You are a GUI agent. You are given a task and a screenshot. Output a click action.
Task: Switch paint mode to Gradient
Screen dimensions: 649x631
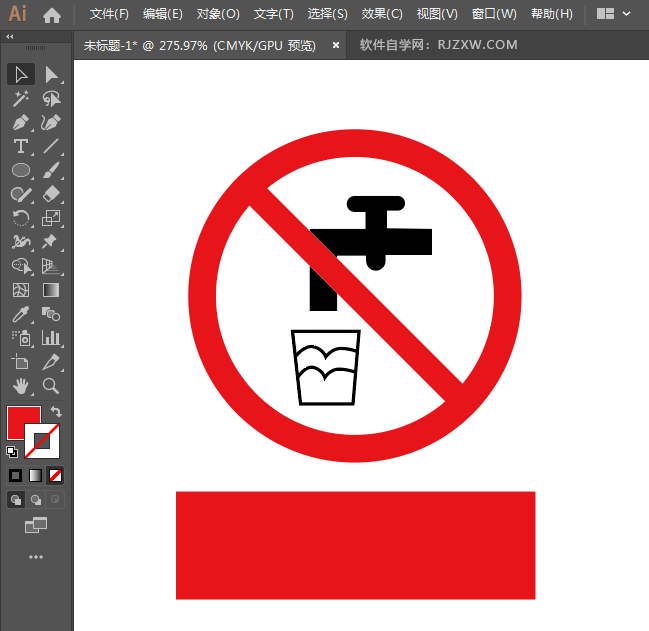pos(35,475)
